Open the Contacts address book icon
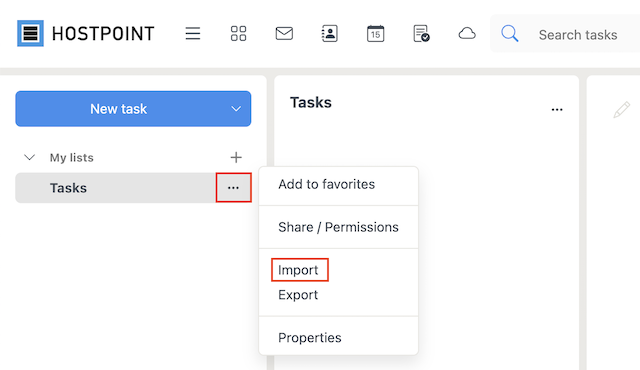This screenshot has width=640, height=370. click(329, 33)
